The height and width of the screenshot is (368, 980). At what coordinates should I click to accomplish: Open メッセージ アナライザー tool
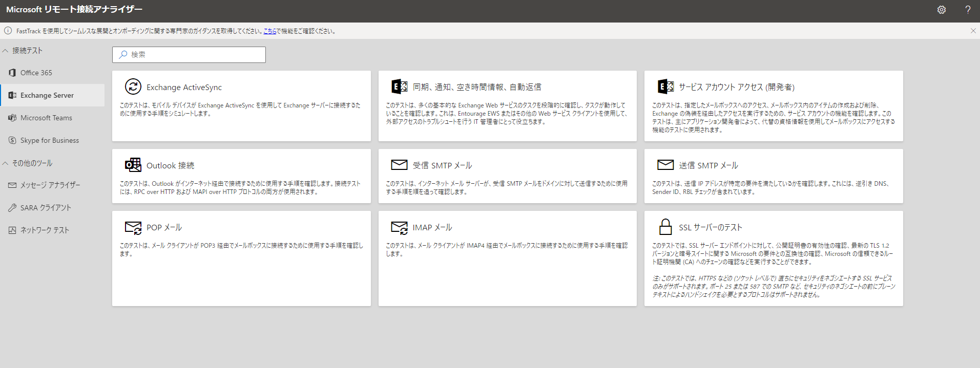coord(52,185)
